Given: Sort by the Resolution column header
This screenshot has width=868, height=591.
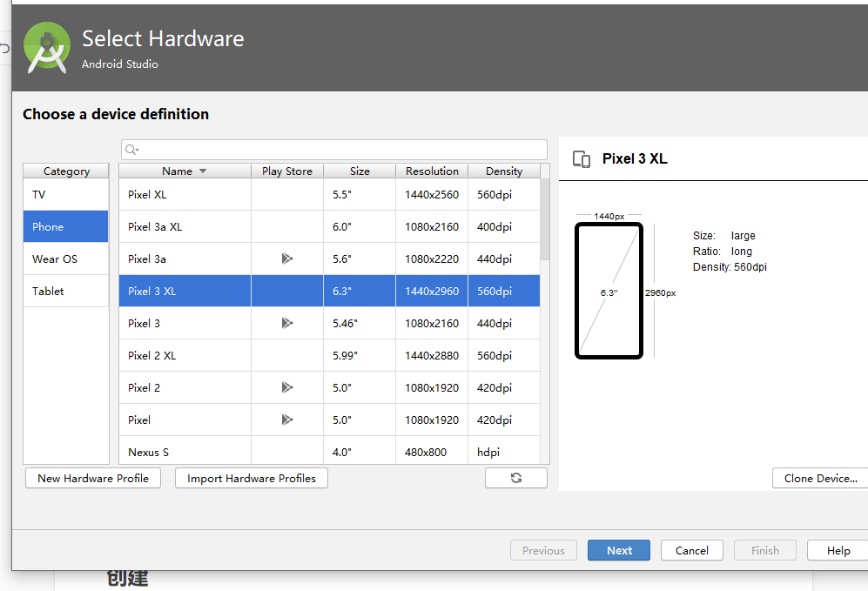Looking at the screenshot, I should [x=432, y=171].
